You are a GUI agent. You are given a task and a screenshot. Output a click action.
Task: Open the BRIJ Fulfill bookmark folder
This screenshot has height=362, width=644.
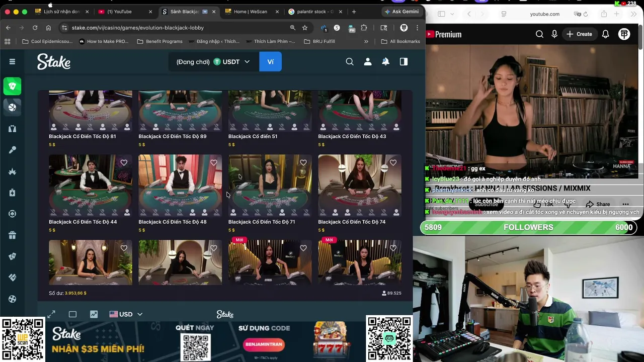(319, 41)
